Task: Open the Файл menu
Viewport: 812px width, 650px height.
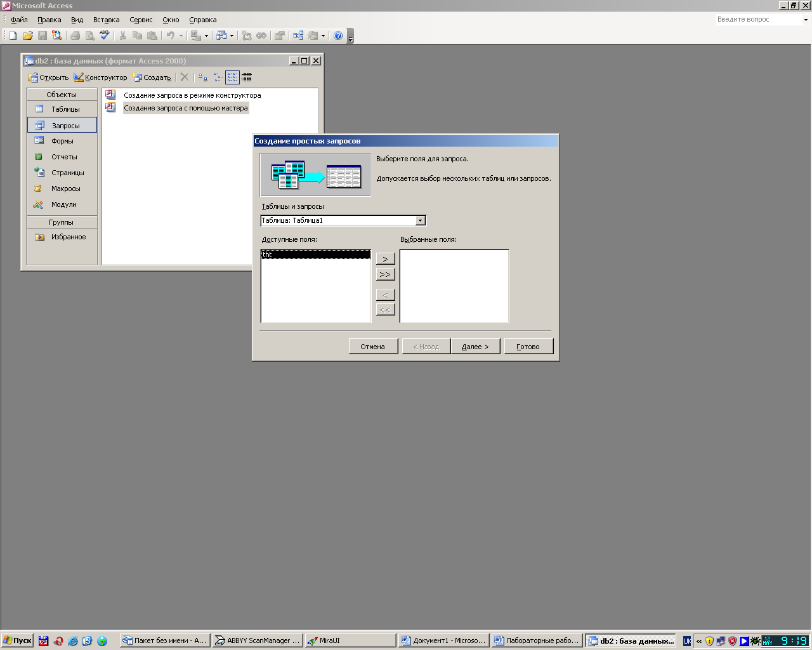Action: point(19,20)
